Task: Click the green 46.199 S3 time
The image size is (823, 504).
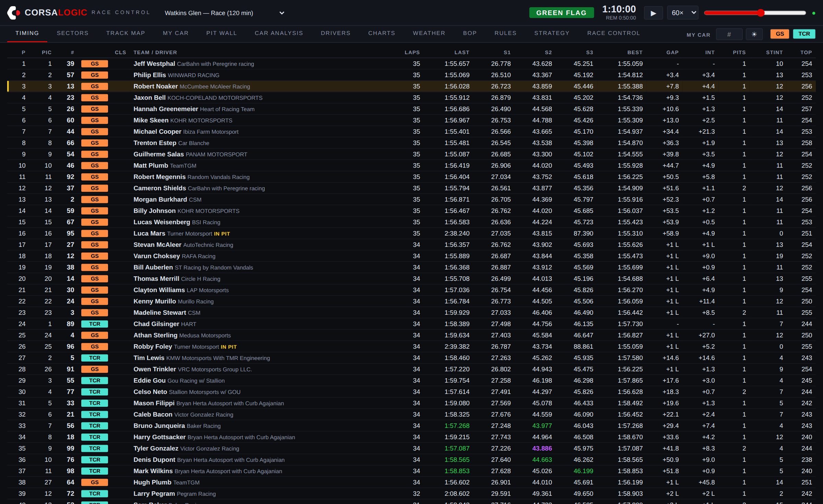Action: point(583,471)
